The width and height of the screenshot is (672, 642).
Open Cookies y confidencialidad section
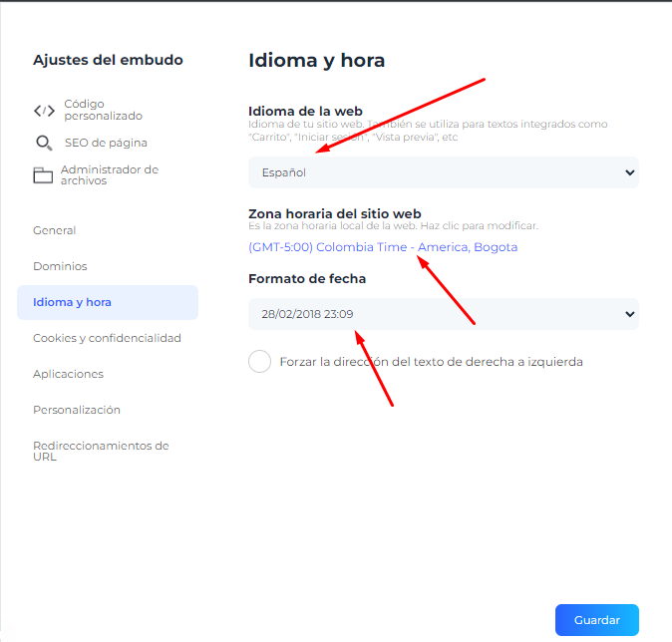107,338
